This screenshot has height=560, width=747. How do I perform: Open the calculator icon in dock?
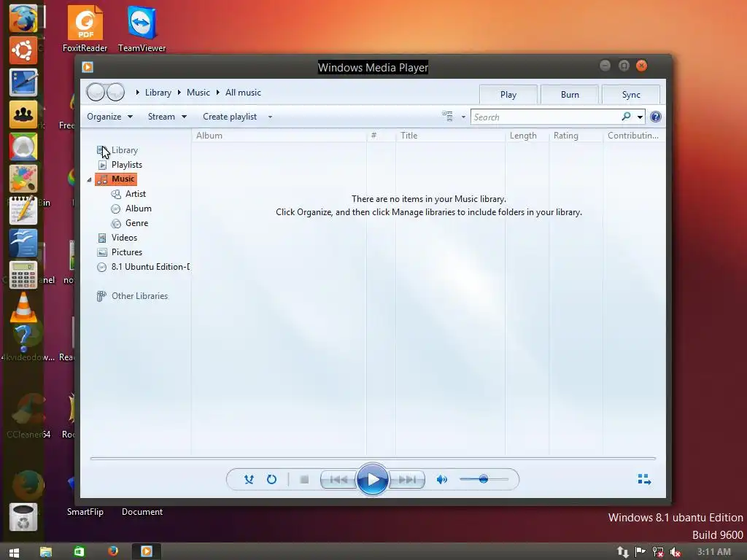pyautogui.click(x=23, y=275)
